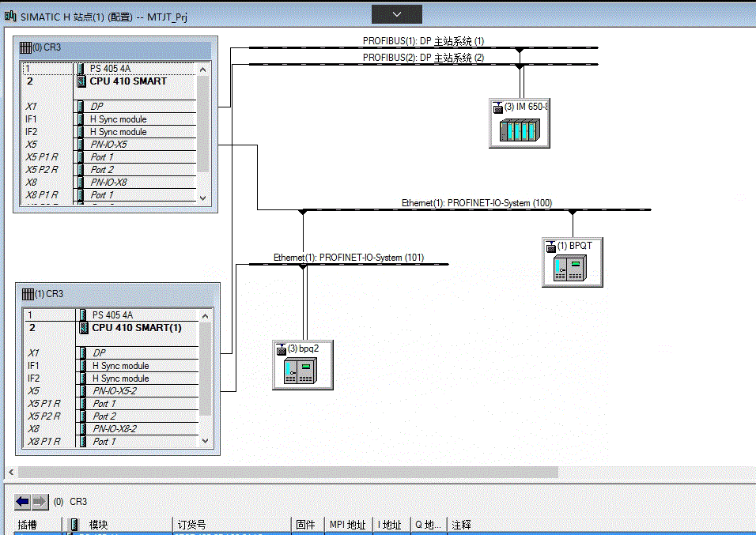Expand the top center dropdown chevron

point(397,14)
